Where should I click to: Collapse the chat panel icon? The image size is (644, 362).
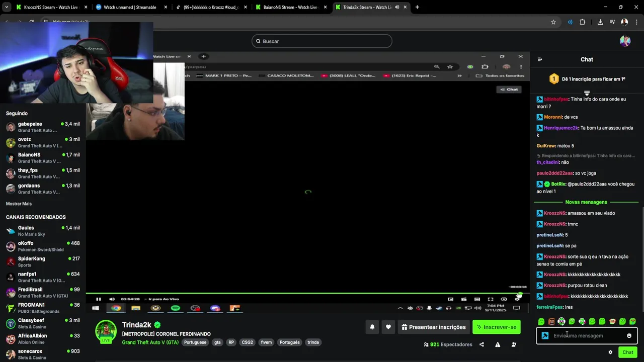point(540,59)
